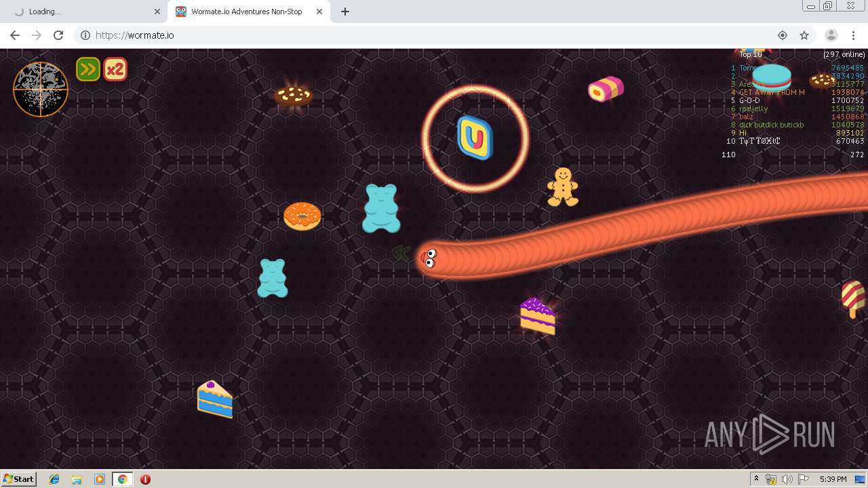Click the Action Center flag tray icon
Screen dimensions: 868x488
[804, 479]
